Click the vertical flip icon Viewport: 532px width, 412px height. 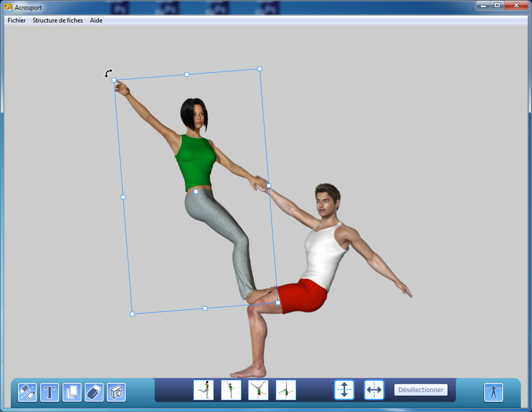pos(344,390)
